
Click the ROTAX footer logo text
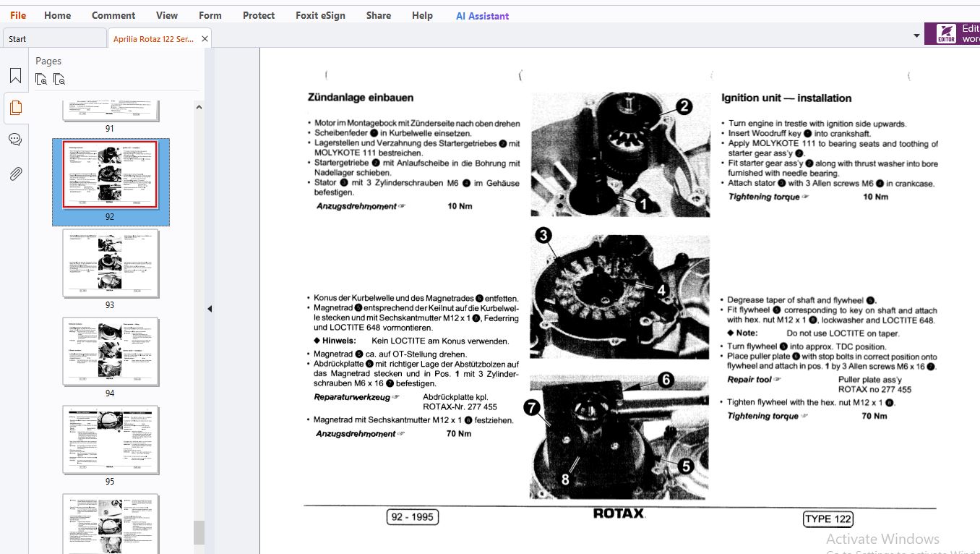click(x=619, y=513)
